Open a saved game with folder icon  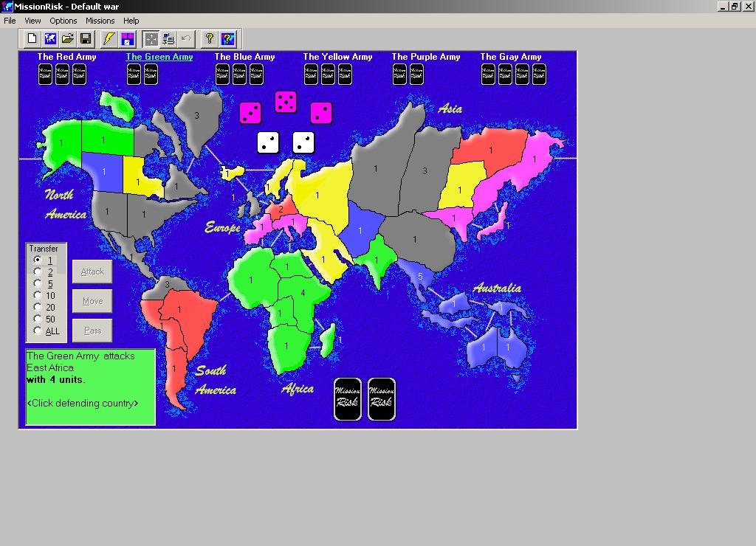(x=68, y=38)
